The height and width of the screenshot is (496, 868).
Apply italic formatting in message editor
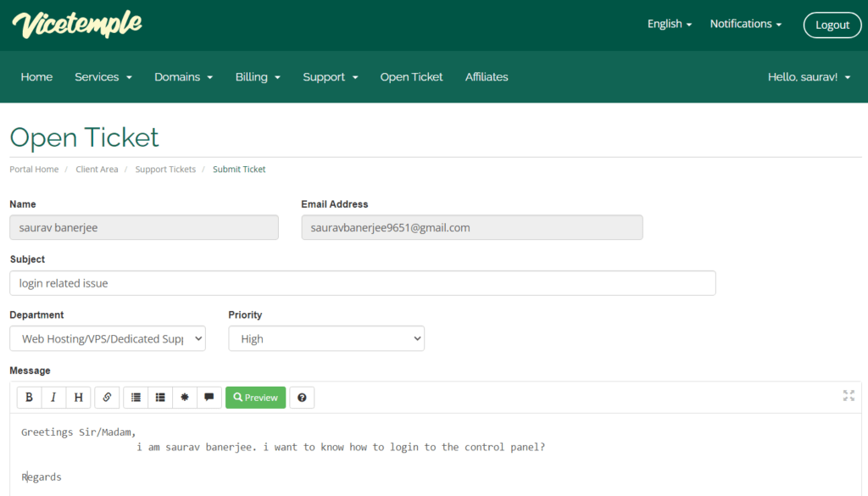[x=53, y=398]
